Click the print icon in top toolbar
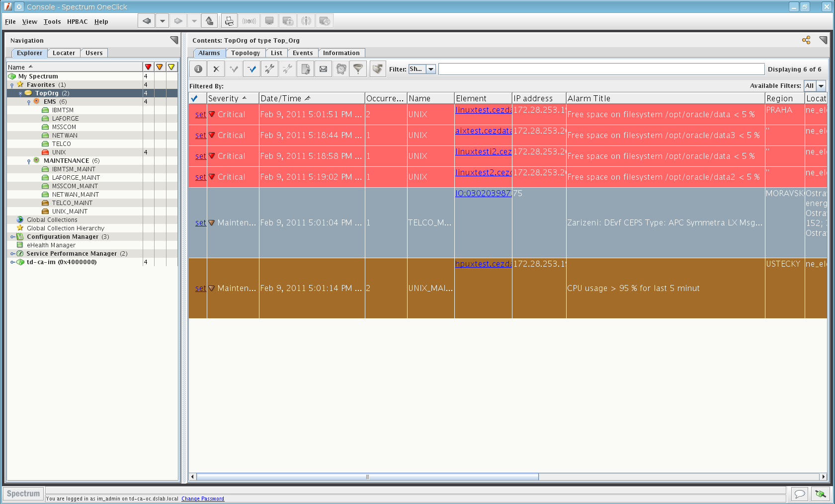The height and width of the screenshot is (504, 835). pyautogui.click(x=229, y=21)
